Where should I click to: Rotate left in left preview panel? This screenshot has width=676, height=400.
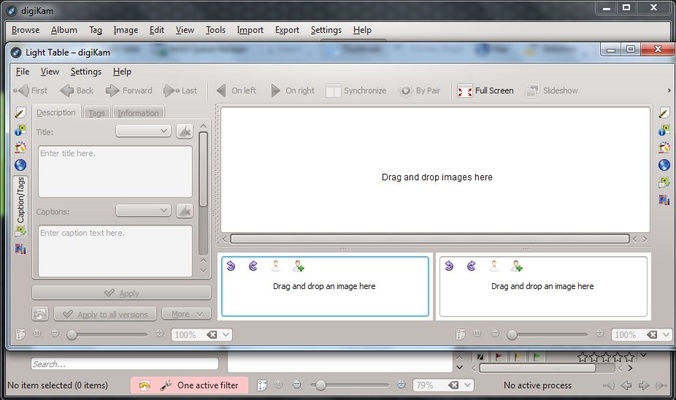(x=231, y=266)
